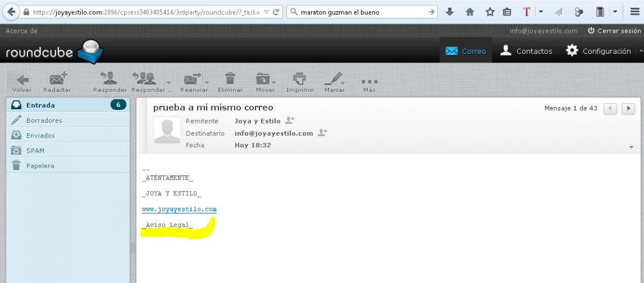Show bookmarks list icon
This screenshot has width=644, height=283.
coord(507,12)
